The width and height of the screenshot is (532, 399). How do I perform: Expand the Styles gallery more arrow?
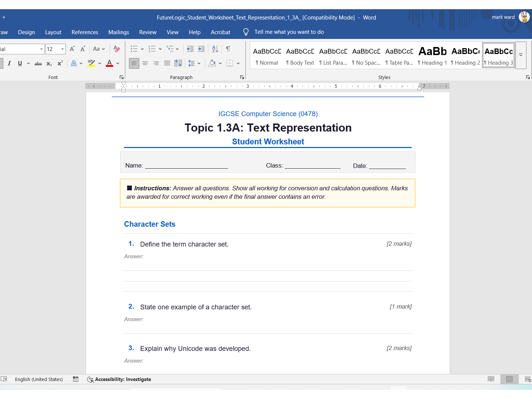(x=521, y=55)
